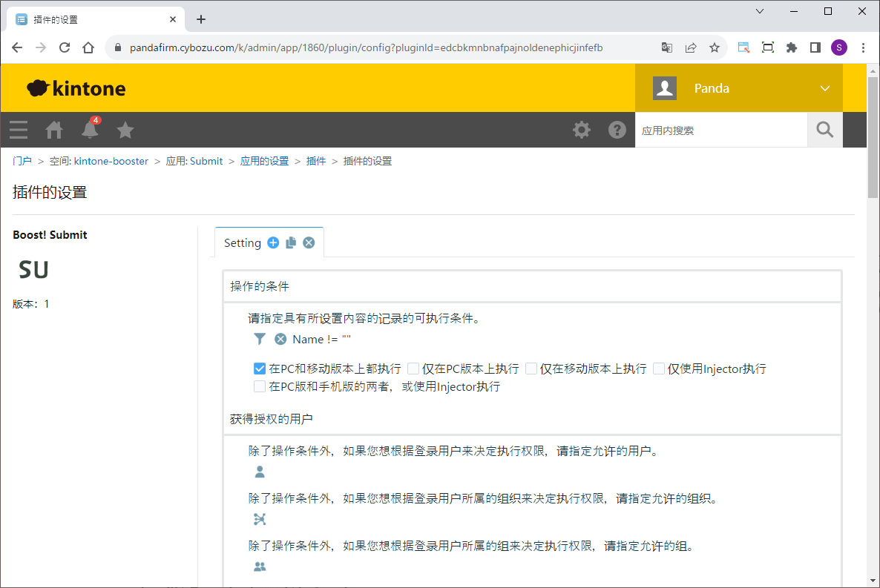This screenshot has height=588, width=880.
Task: Open the group picker icon
Action: point(260,566)
